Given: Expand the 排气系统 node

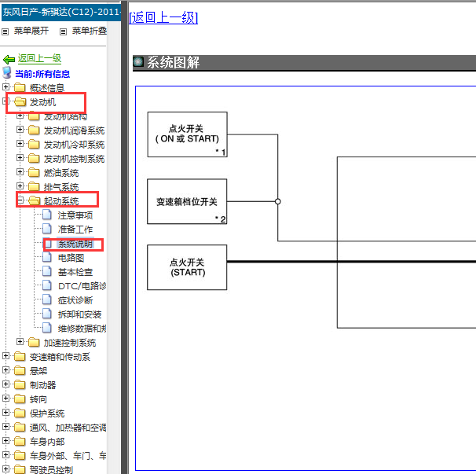Looking at the screenshot, I should tap(20, 186).
